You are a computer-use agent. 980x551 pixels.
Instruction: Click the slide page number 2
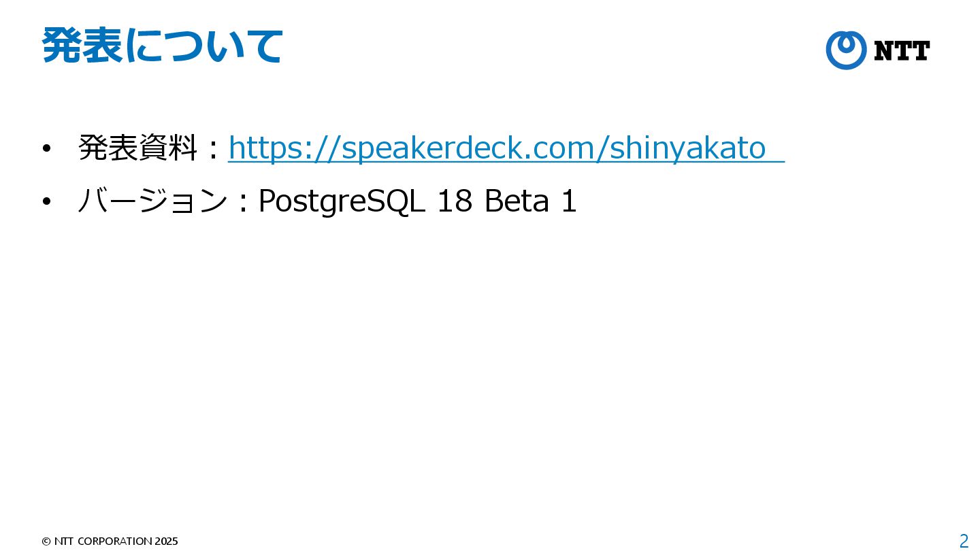(964, 541)
